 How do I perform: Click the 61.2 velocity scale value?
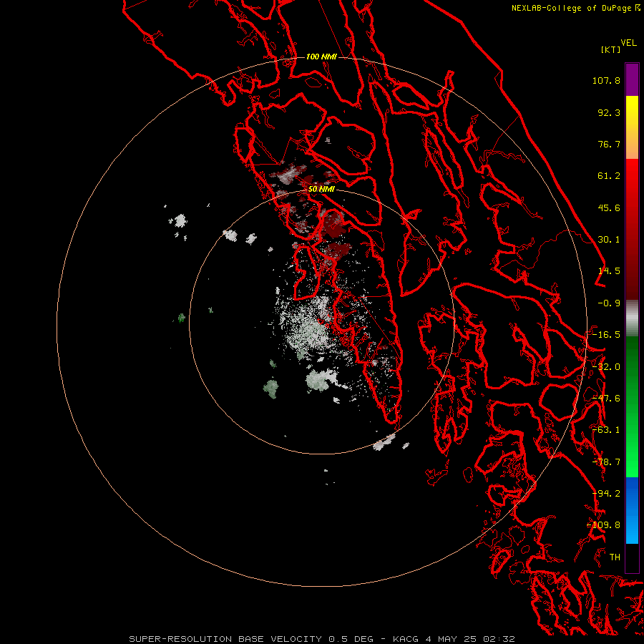click(609, 176)
